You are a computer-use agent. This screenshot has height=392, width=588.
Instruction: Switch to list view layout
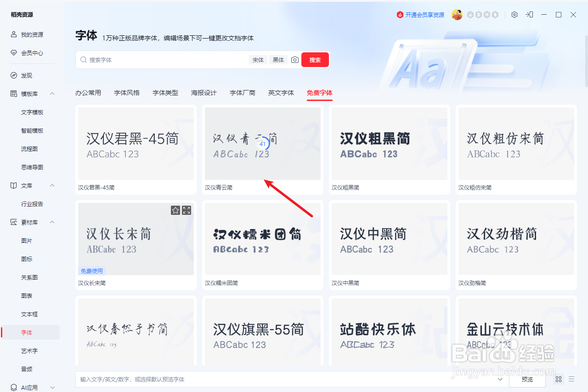click(571, 379)
